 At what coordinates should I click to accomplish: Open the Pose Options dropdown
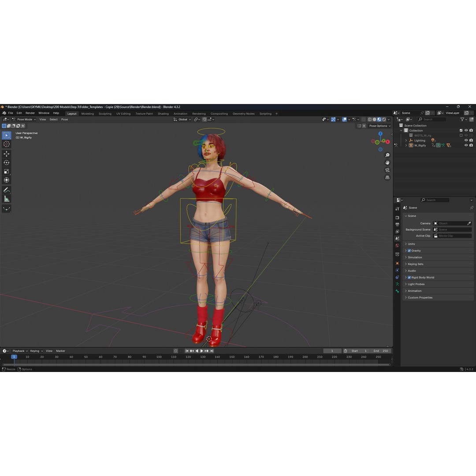coord(380,126)
